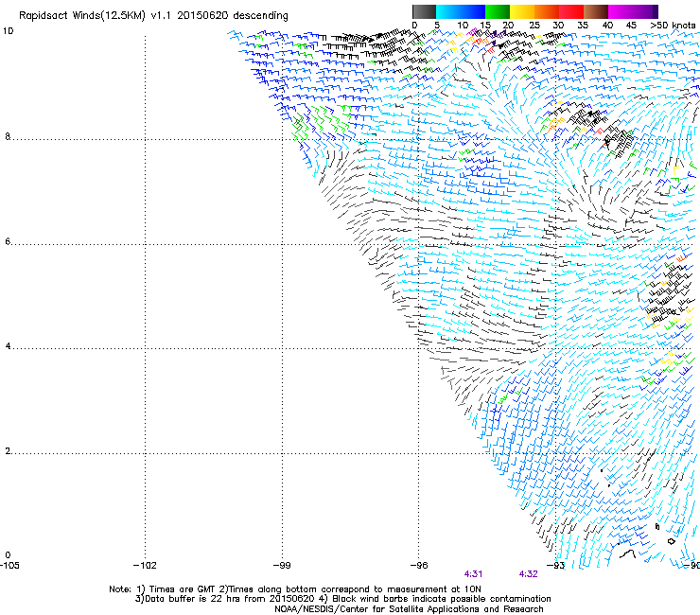Click the '40' legend scale label
The image size is (700, 615).
(x=607, y=25)
